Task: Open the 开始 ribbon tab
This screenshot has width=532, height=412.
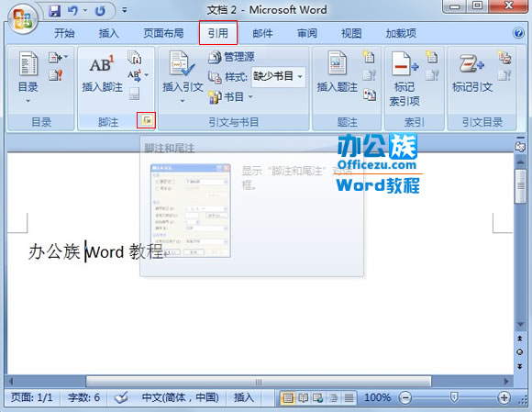Action: pos(64,33)
